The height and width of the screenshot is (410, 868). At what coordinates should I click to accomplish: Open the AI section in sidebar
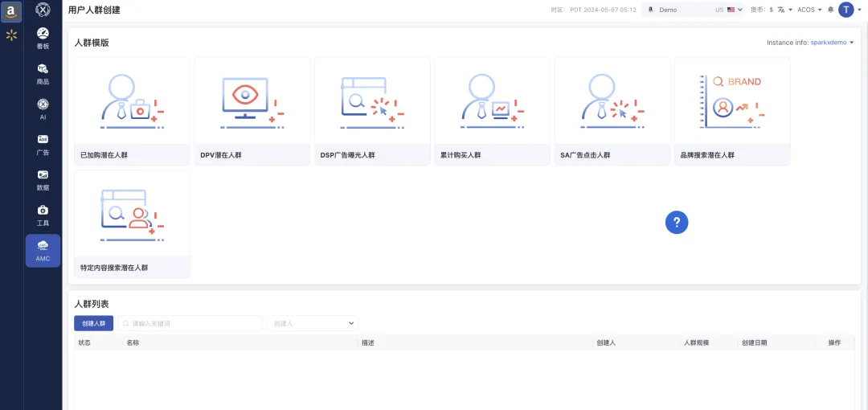43,109
